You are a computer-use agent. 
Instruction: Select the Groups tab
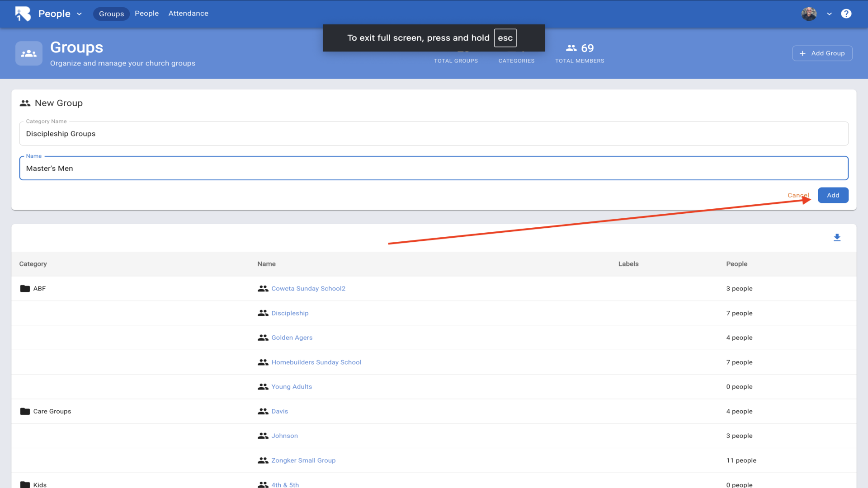tap(111, 14)
